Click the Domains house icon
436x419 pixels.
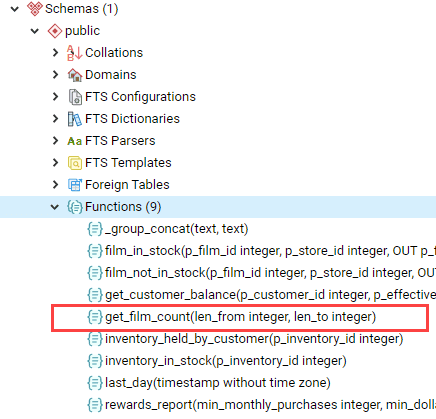[75, 75]
